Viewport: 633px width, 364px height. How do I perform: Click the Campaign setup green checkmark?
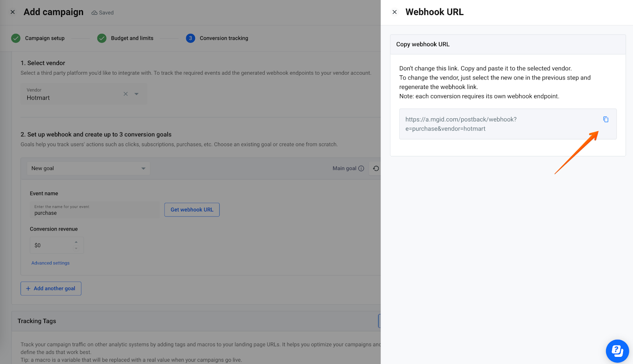pos(16,38)
